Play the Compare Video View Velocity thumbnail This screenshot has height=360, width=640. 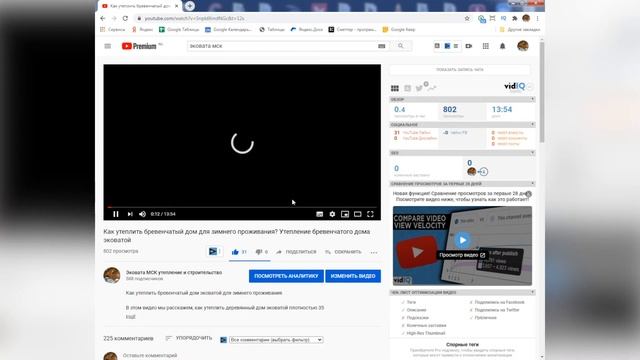462,240
